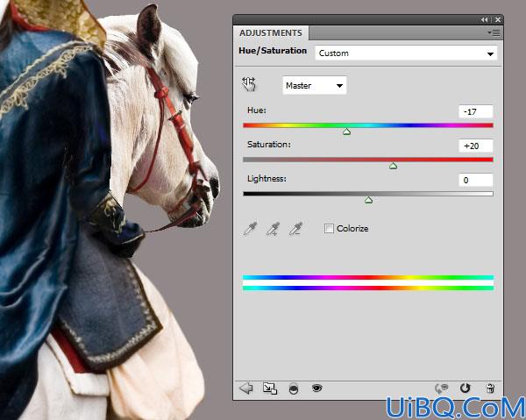Screen dimensions: 526x420
Task: Pick the subtract-from-sample eyedropper
Action: pyautogui.click(x=295, y=229)
